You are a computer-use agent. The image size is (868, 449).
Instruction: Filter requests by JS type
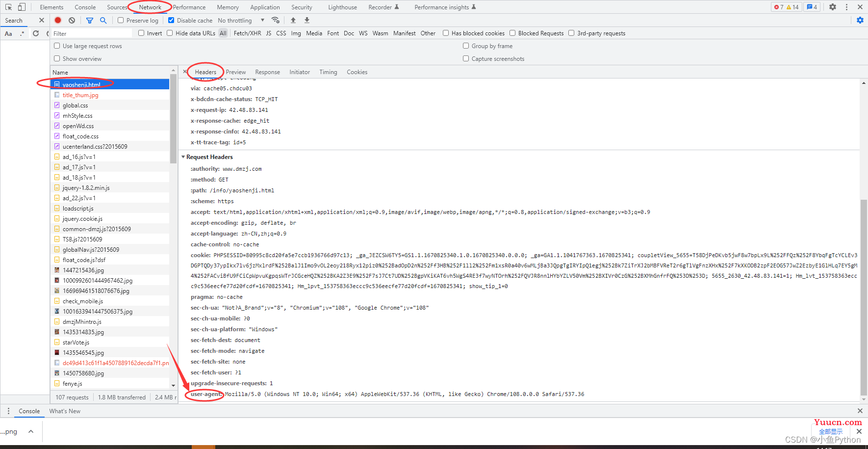[269, 33]
